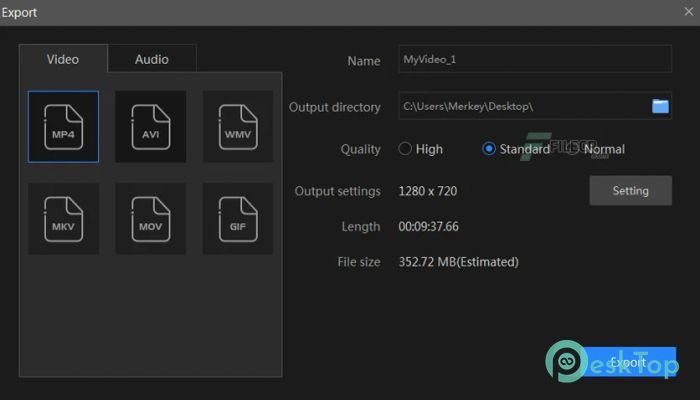This screenshot has height=400, width=700.
Task: Click the Length label
Action: click(x=361, y=227)
